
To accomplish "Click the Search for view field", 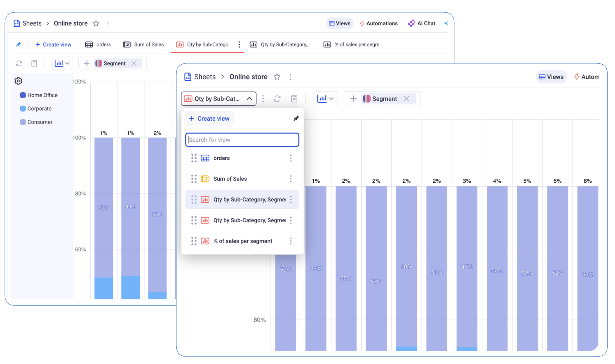I will (242, 140).
